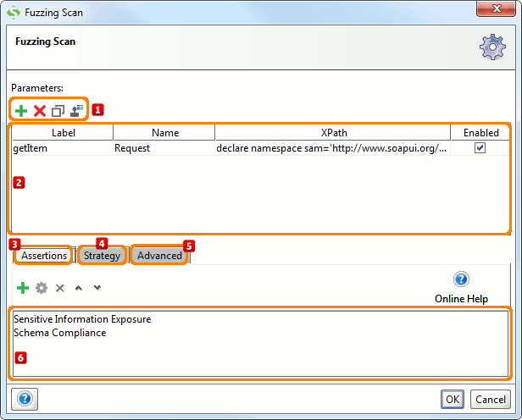Image resolution: width=522 pixels, height=420 pixels.
Task: Click the gear icon in the header
Action: click(x=492, y=47)
